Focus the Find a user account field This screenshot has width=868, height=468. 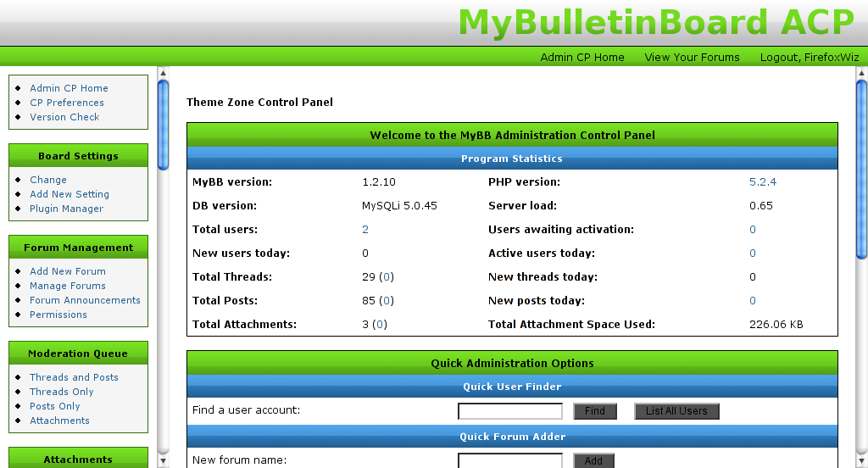coord(509,411)
